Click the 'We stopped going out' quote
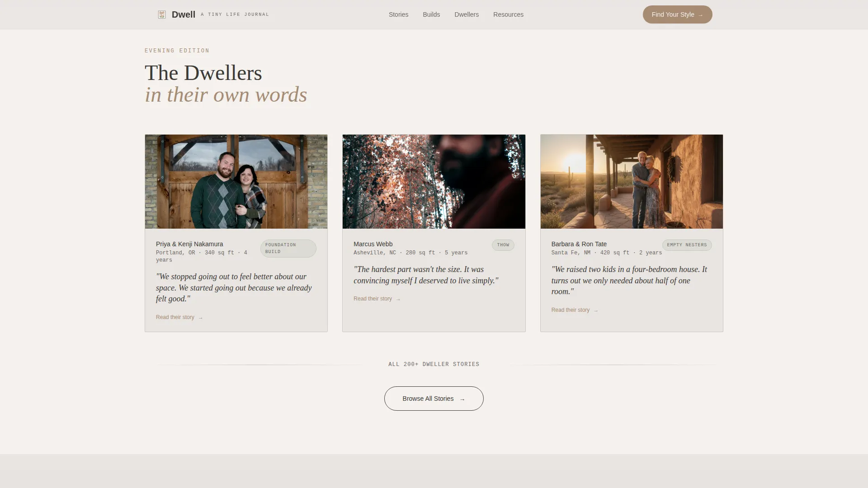Image resolution: width=868 pixels, height=488 pixels. click(234, 287)
